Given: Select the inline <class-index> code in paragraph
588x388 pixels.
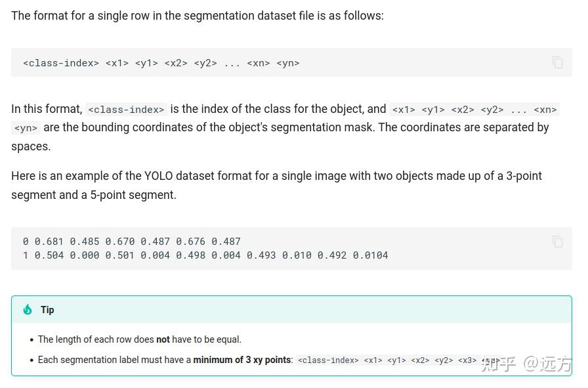Looking at the screenshot, I should 127,110.
